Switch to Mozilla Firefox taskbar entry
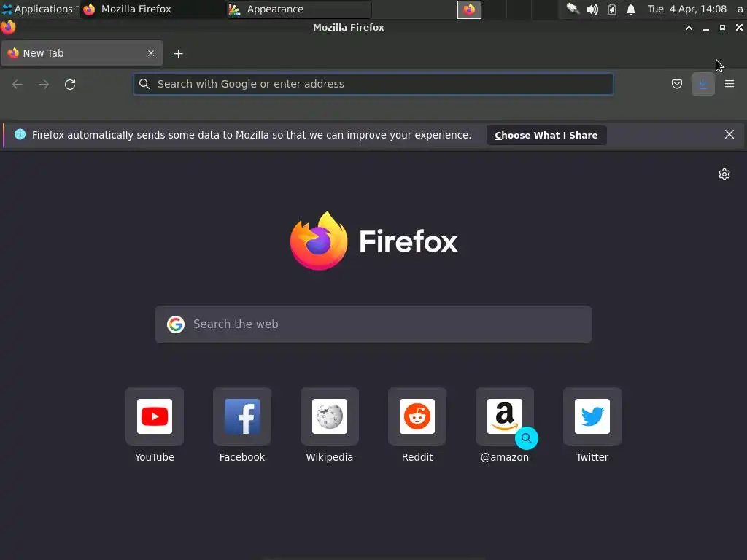747x560 pixels. click(x=152, y=9)
